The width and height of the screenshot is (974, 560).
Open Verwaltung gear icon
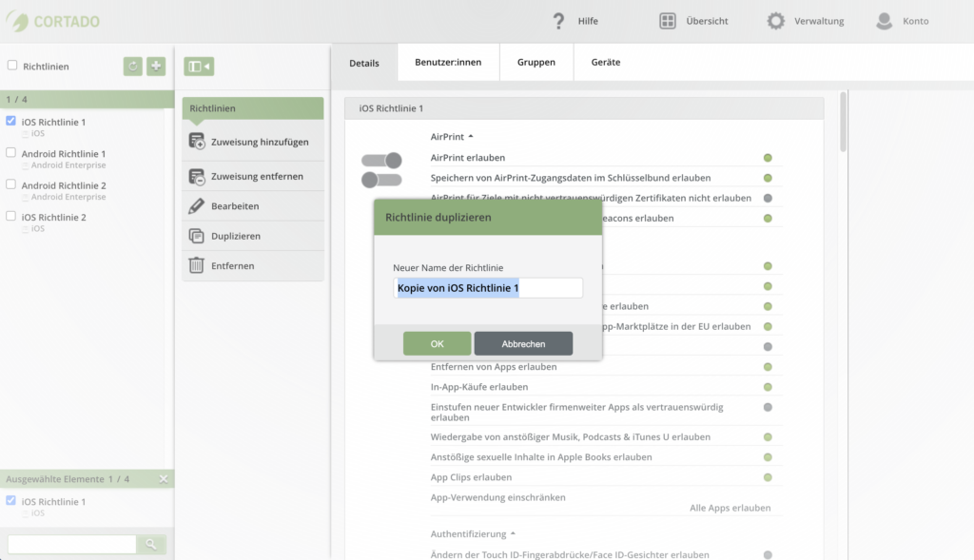[775, 21]
